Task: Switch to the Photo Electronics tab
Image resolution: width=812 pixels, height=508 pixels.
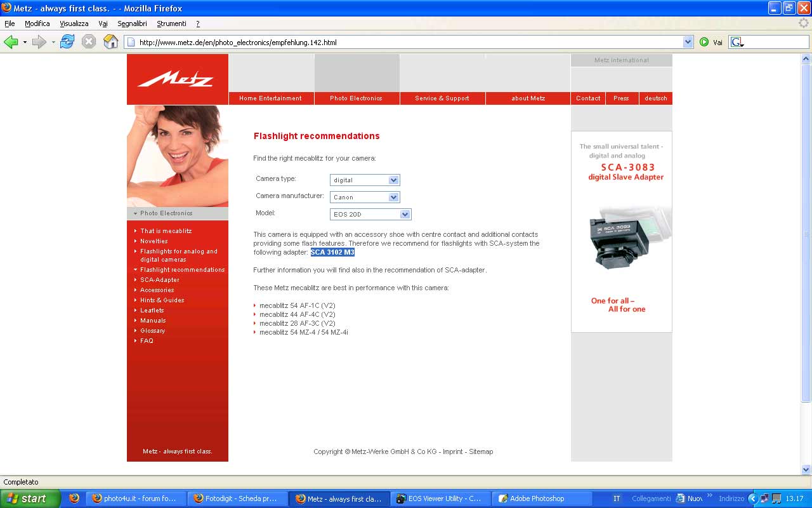Action: (356, 98)
